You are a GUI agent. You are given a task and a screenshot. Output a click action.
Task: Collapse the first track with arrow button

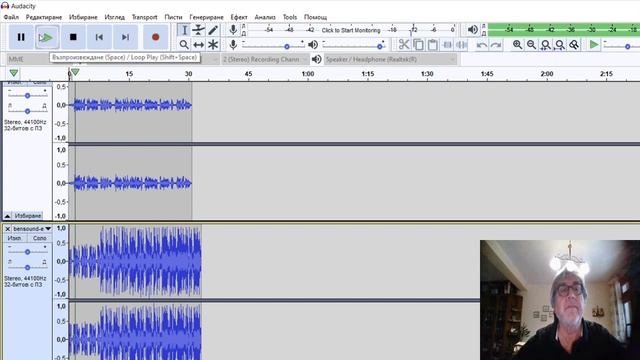7,216
